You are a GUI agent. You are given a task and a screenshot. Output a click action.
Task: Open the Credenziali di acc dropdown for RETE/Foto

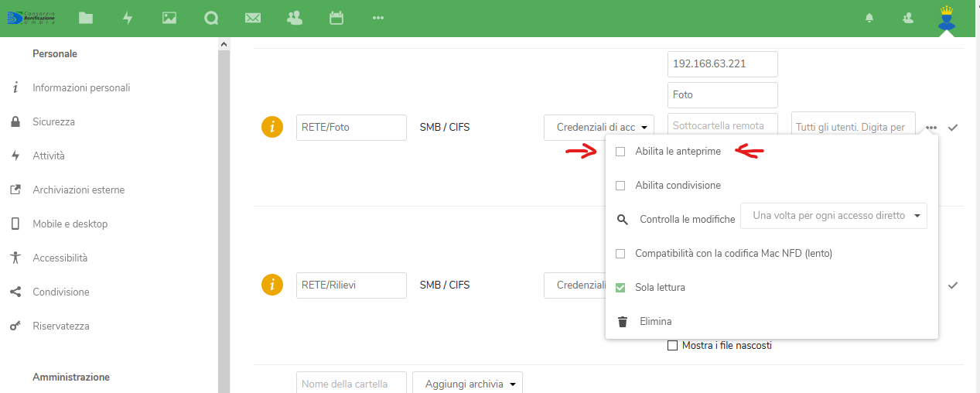click(599, 128)
